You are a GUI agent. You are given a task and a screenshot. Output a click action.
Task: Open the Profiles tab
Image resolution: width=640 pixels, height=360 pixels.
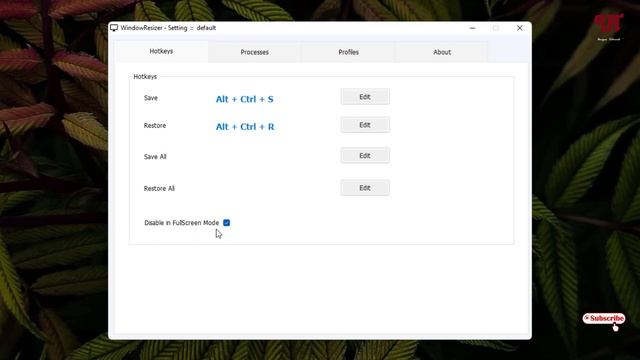348,52
